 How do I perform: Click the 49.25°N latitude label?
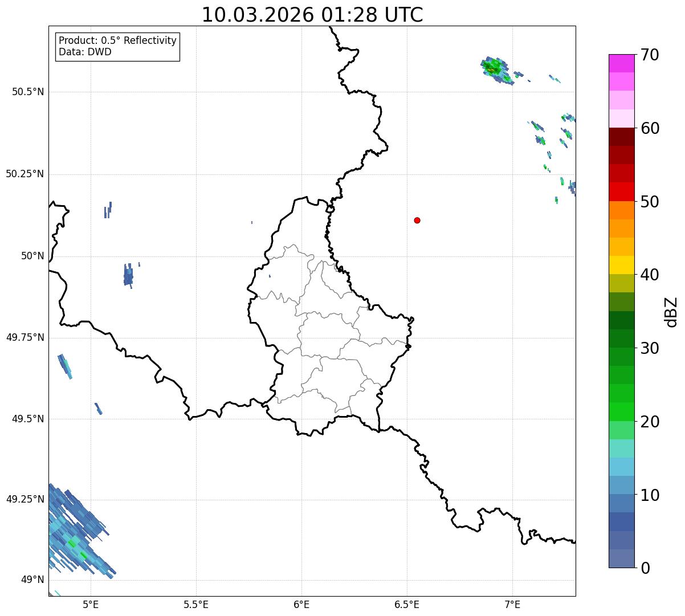[25, 499]
